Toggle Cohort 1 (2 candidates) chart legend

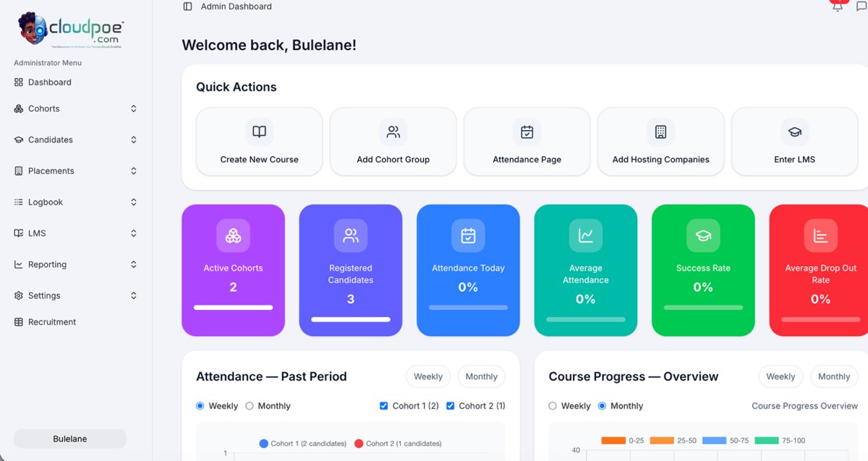pos(303,443)
